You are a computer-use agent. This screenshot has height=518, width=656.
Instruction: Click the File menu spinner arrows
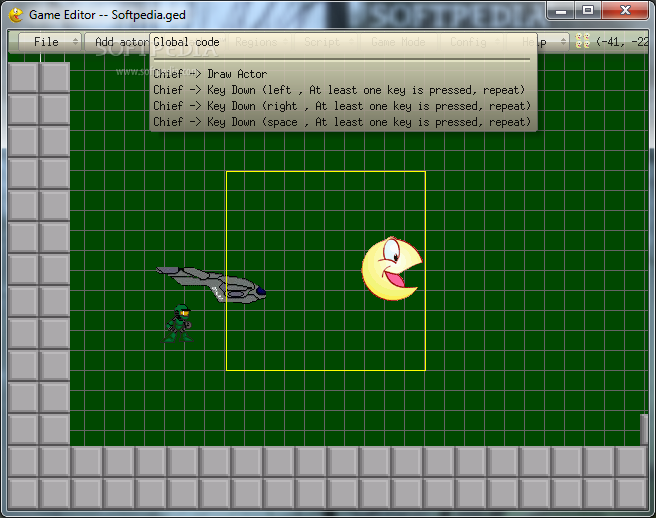tap(75, 41)
